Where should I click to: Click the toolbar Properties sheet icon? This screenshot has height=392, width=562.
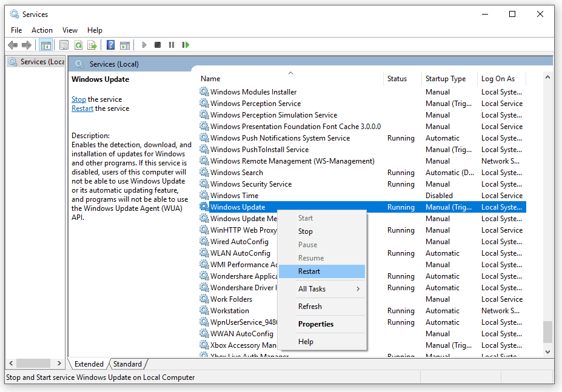[64, 45]
